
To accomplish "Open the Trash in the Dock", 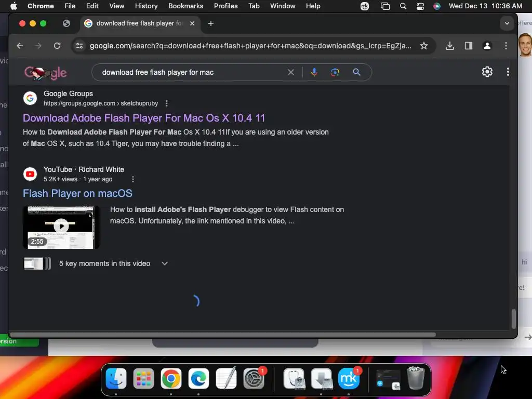I will 416,378.
